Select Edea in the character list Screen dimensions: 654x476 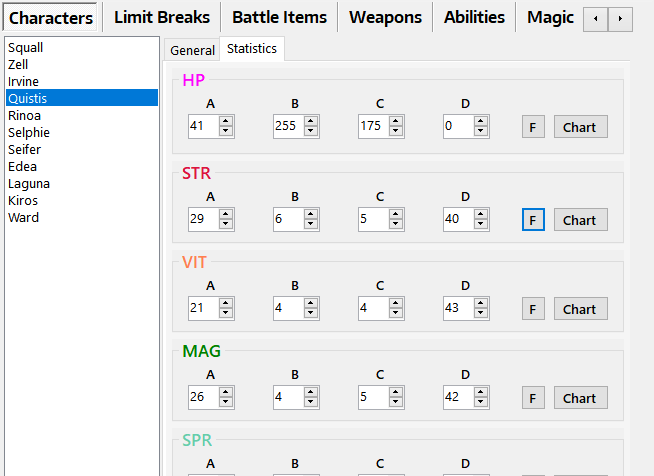coord(82,166)
